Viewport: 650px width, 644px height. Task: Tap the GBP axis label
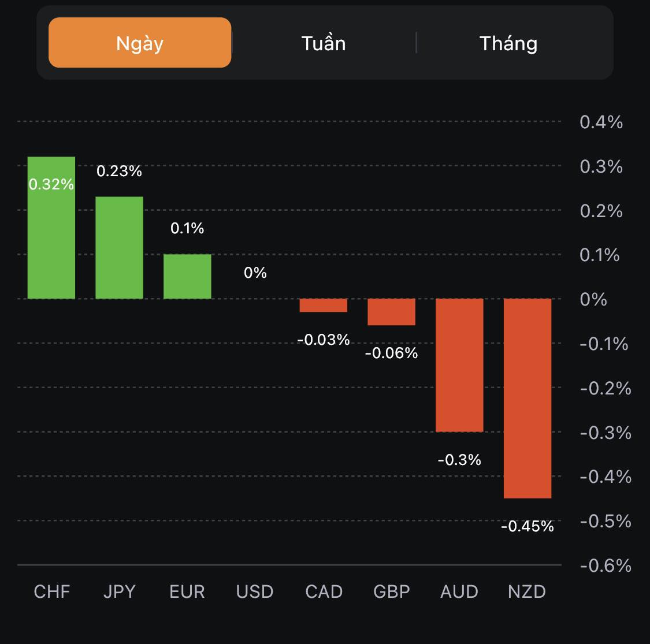[392, 591]
